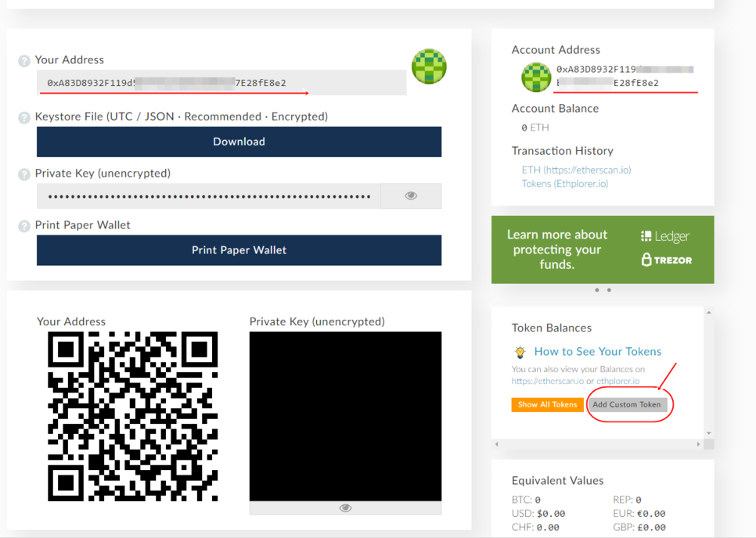
Task: Click the identicon in Account Address panel
Action: pos(535,77)
